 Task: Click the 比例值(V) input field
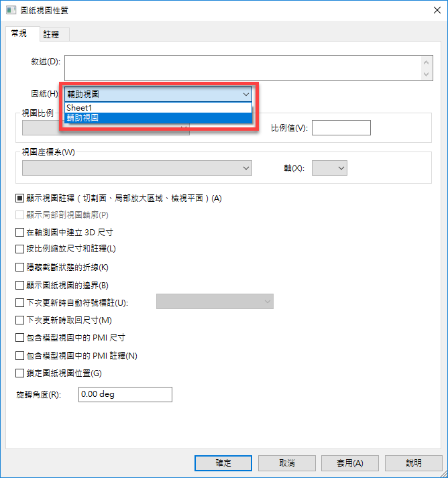[341, 128]
